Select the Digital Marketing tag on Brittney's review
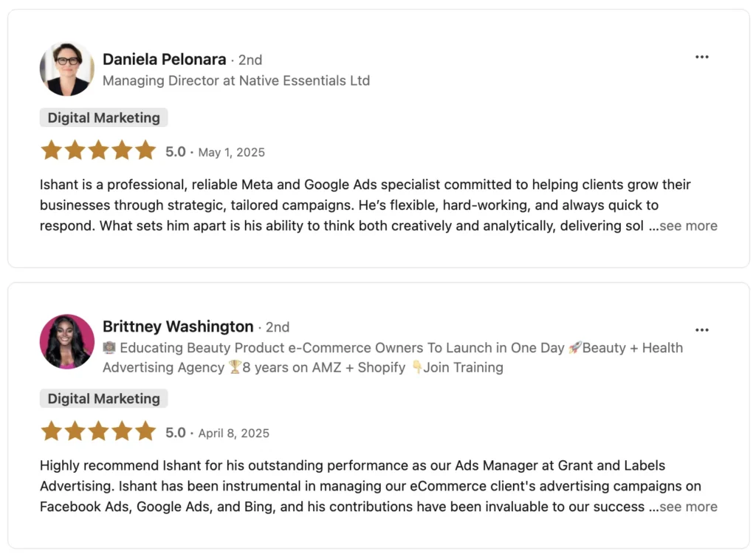Image resolution: width=756 pixels, height=554 pixels. click(x=103, y=398)
